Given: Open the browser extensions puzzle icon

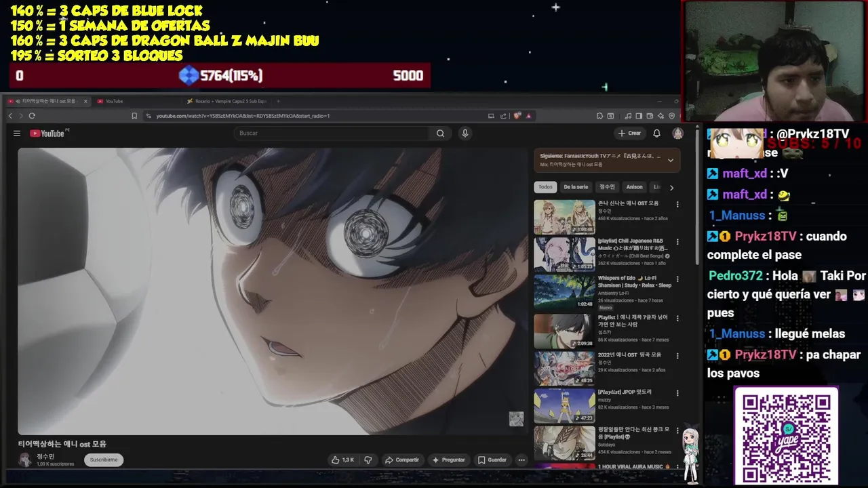Looking at the screenshot, I should [x=600, y=116].
